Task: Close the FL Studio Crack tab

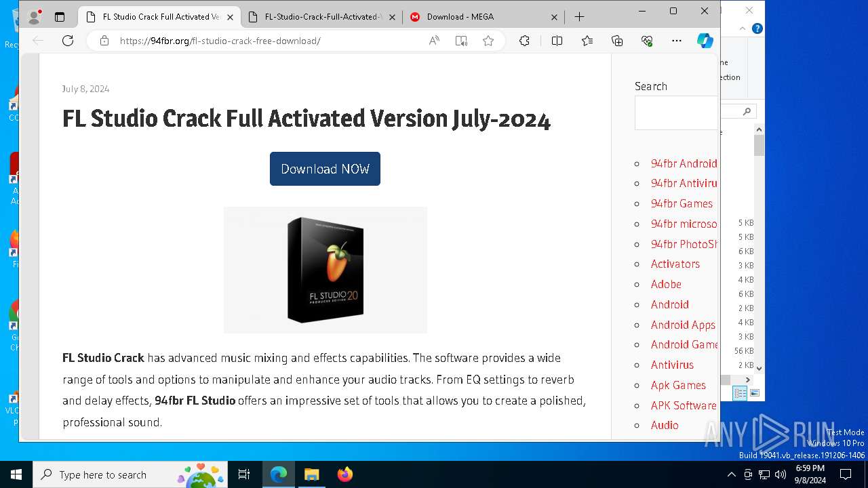Action: [230, 17]
